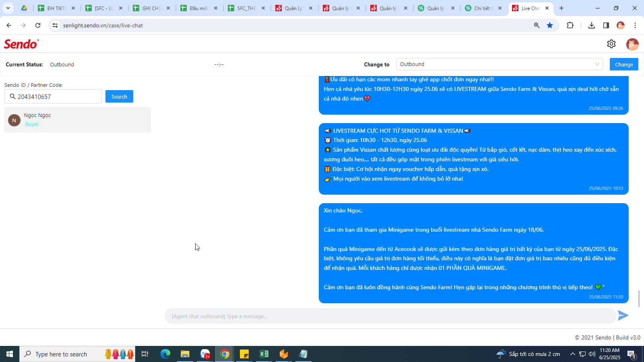Open a new browser tab
The image size is (644, 362).
click(x=561, y=8)
